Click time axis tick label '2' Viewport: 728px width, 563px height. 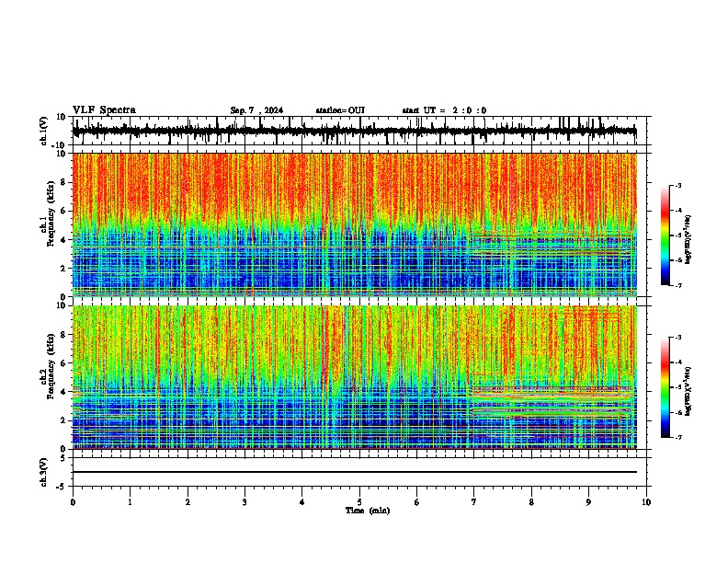[188, 502]
